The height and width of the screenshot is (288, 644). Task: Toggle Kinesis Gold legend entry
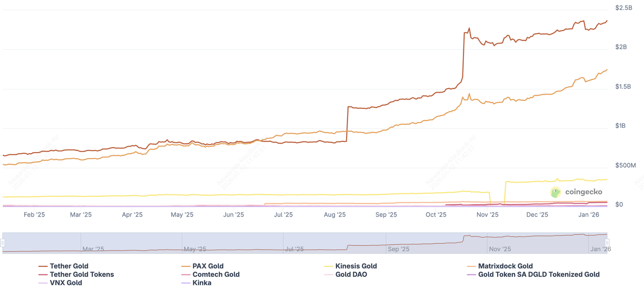(x=356, y=266)
